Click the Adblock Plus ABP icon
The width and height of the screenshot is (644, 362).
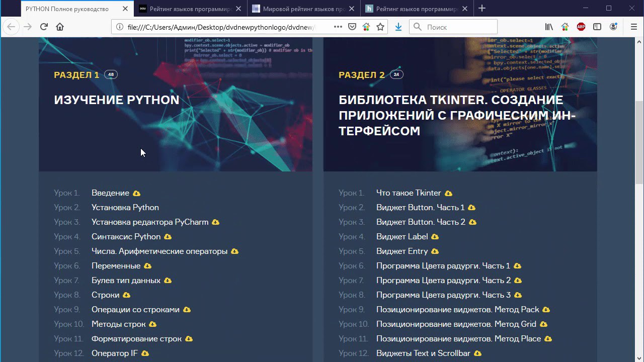tap(581, 27)
